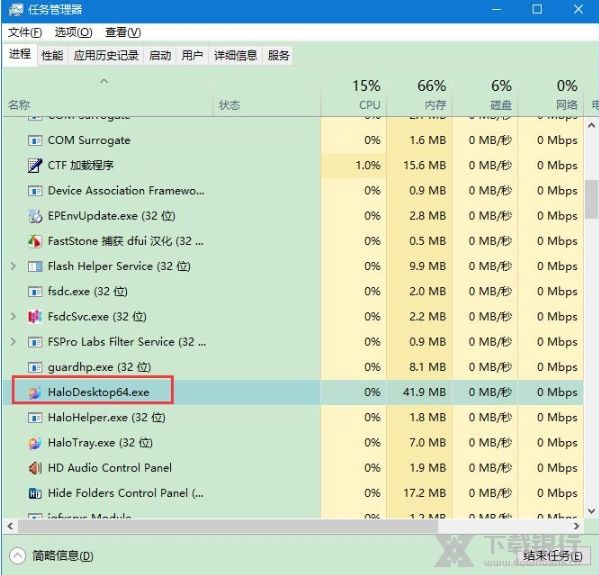Select the EPEnvUpdate.exe (32 位) name

point(112,216)
